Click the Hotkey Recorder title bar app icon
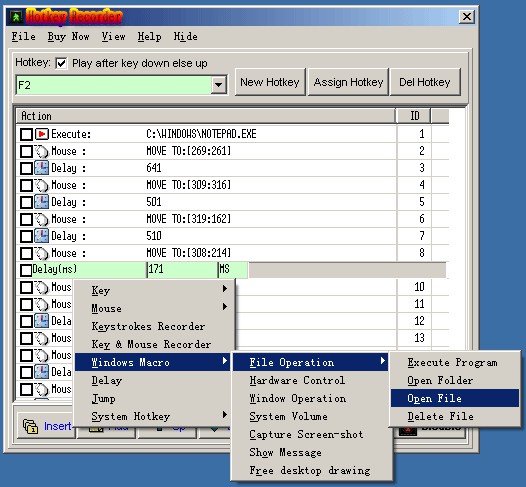This screenshot has height=487, width=526. (16, 17)
